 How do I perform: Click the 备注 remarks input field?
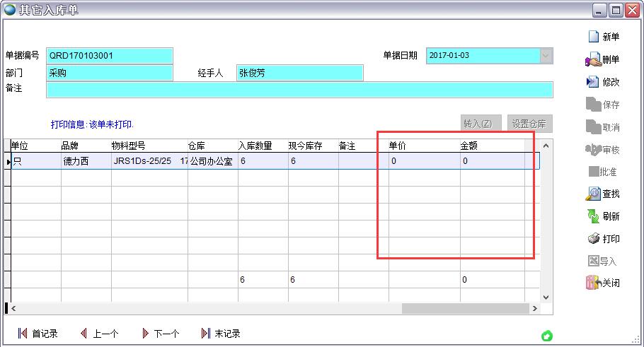tap(299, 89)
